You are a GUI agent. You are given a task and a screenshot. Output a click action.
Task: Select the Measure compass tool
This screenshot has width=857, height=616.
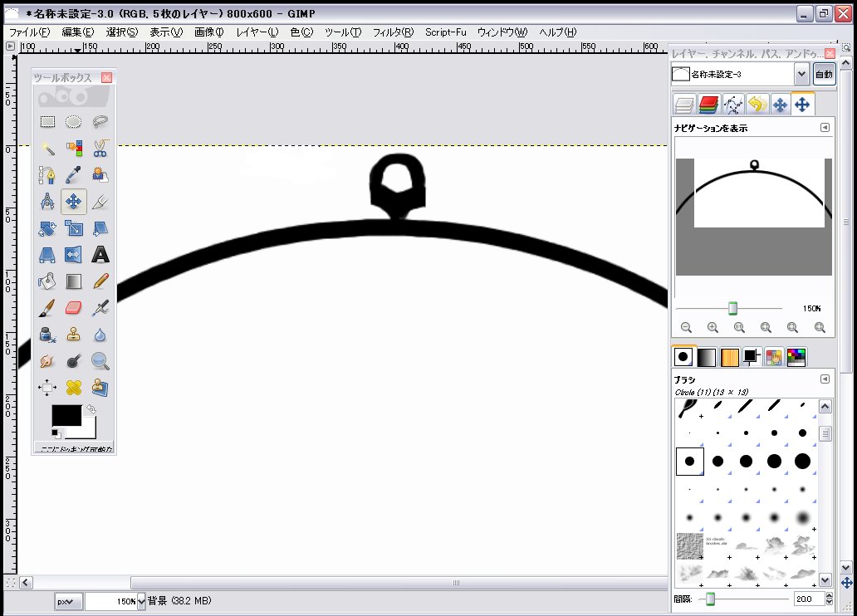(x=47, y=202)
